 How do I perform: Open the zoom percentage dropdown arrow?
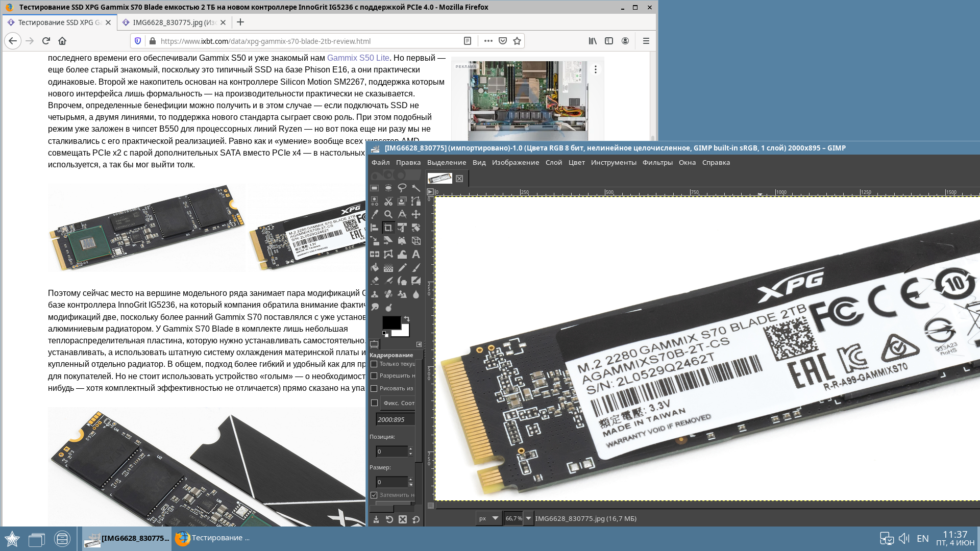[x=528, y=518]
